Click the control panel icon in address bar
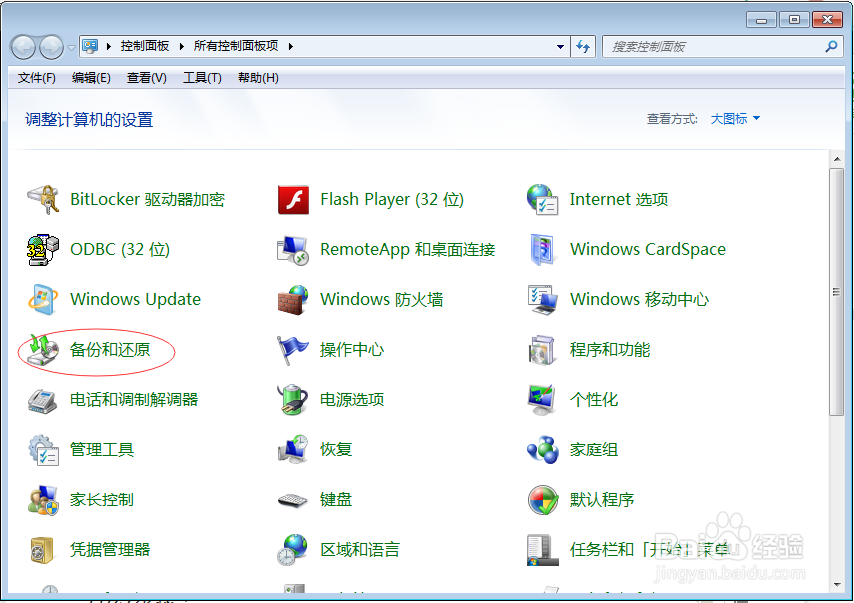The image size is (854, 603). coord(90,46)
